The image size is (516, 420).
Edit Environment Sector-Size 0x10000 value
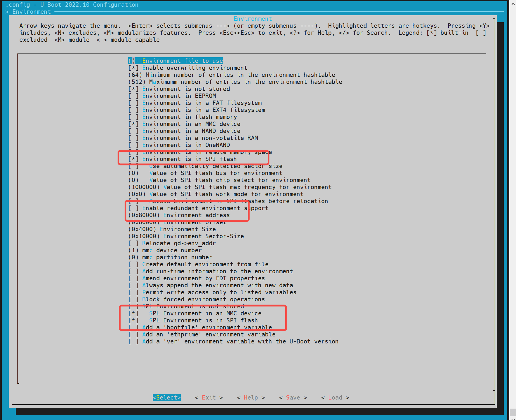pyautogui.click(x=186, y=236)
